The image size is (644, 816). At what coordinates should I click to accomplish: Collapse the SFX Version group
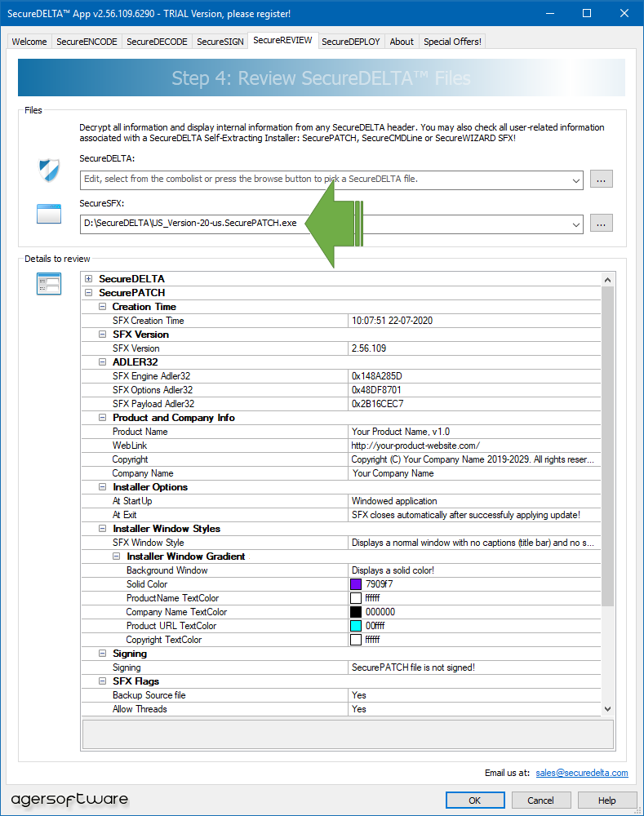[103, 335]
